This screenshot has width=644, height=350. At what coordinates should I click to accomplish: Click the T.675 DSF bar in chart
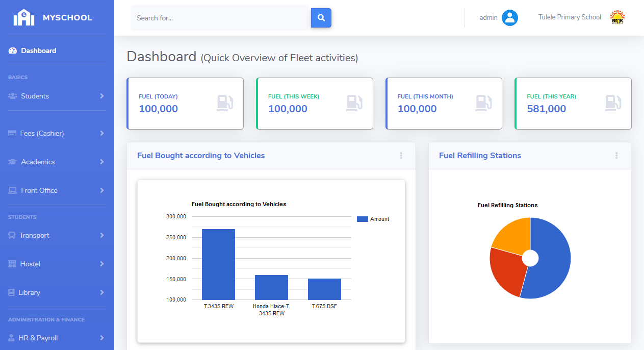point(324,289)
